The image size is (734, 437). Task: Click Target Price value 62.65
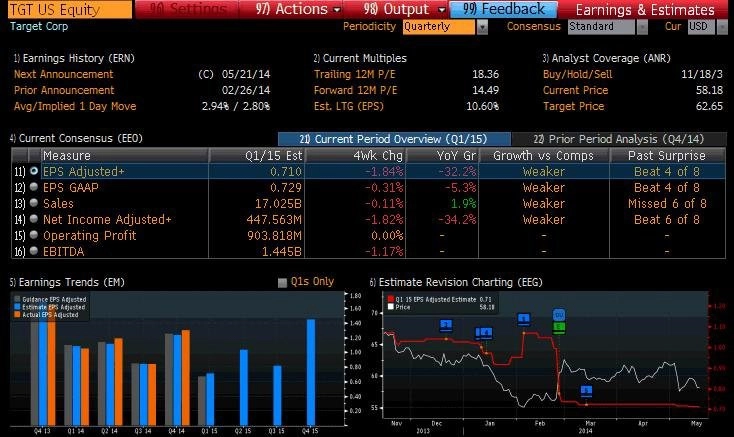709,106
